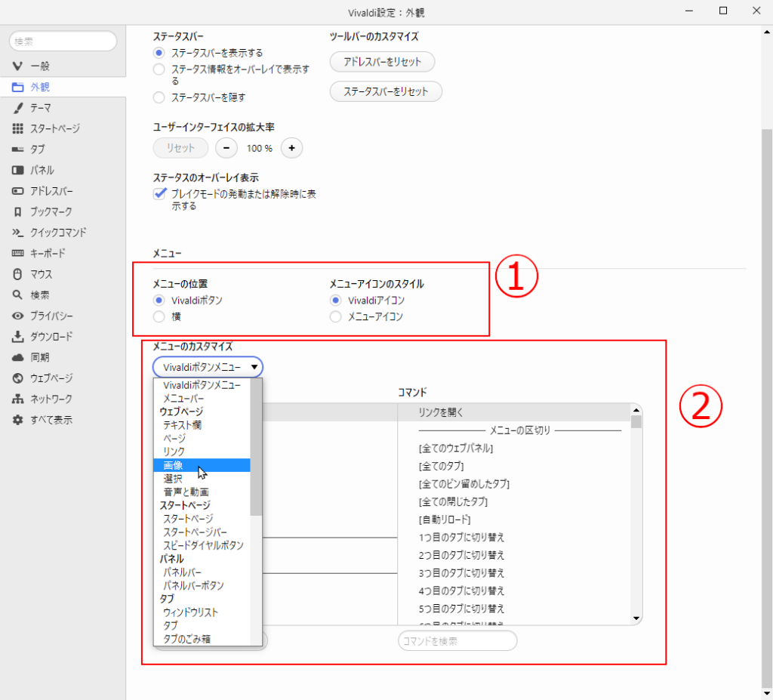Screen dimensions: 773x700
Task: Open the クイックコマンド settings icon
Action: 17,233
